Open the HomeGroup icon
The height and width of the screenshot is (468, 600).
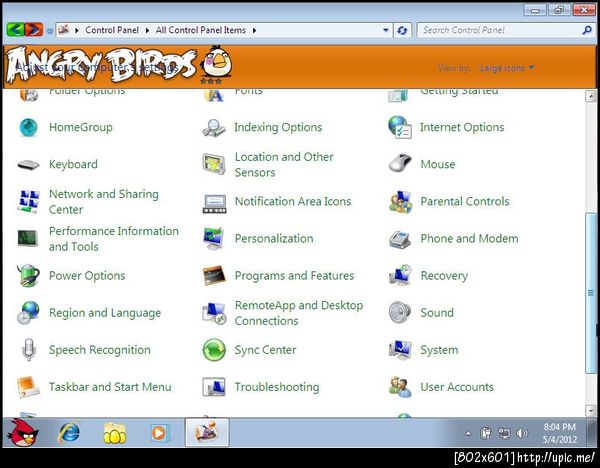[28, 127]
